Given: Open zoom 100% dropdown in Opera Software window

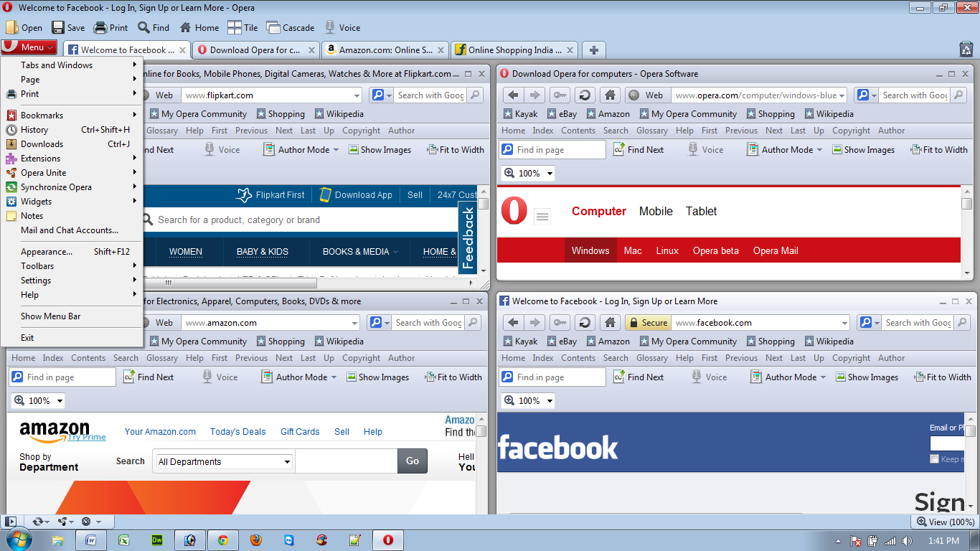Looking at the screenshot, I should (x=550, y=173).
